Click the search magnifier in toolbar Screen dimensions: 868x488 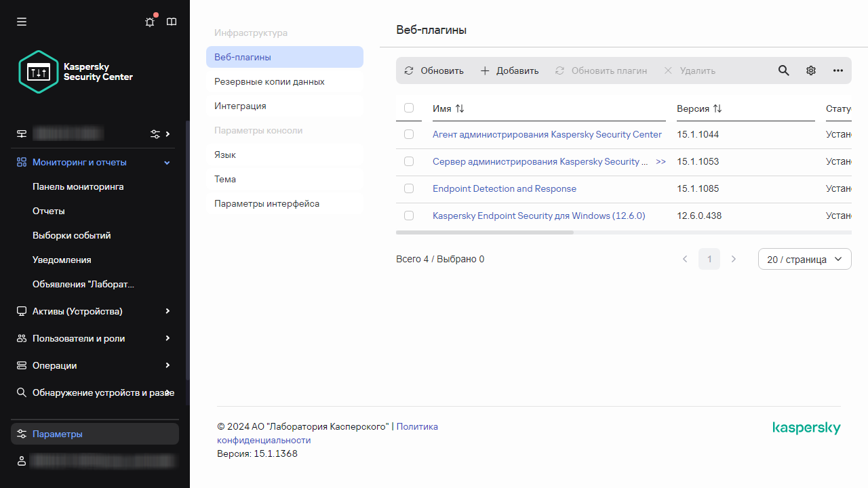click(x=783, y=70)
